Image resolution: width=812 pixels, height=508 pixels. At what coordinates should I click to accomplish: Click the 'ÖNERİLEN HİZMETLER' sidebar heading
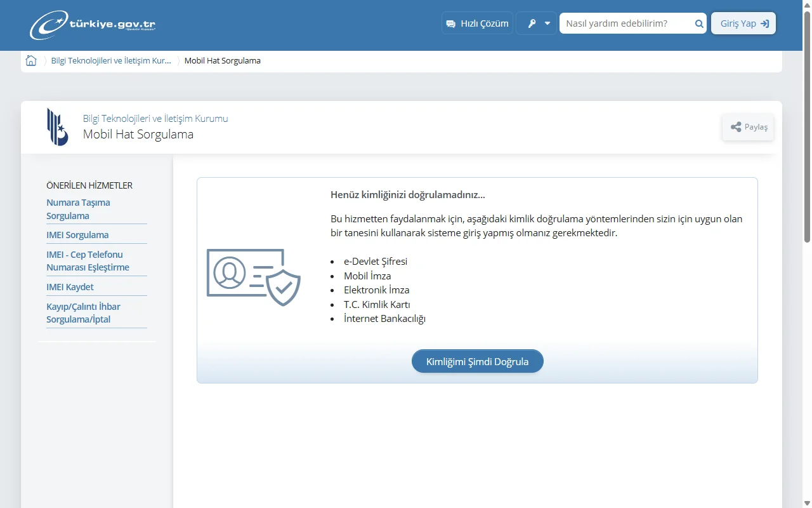point(89,185)
